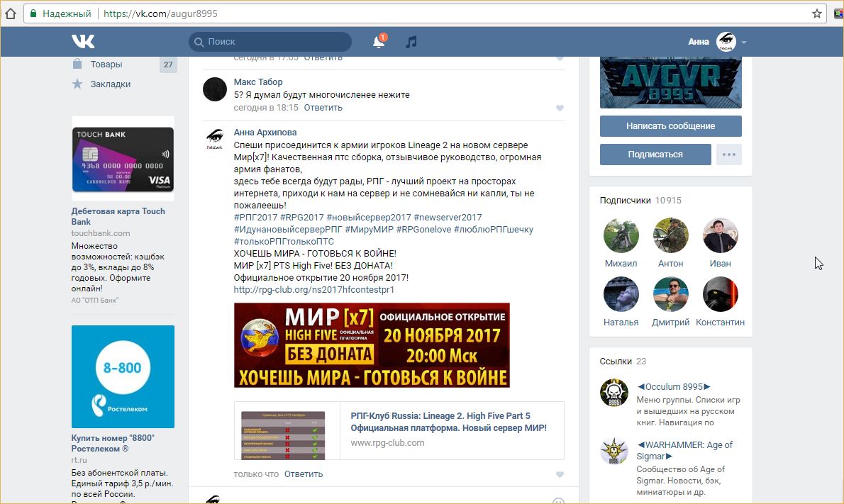Click hashtag #RPGonelove
Image resolution: width=844 pixels, height=504 pixels.
(x=423, y=229)
